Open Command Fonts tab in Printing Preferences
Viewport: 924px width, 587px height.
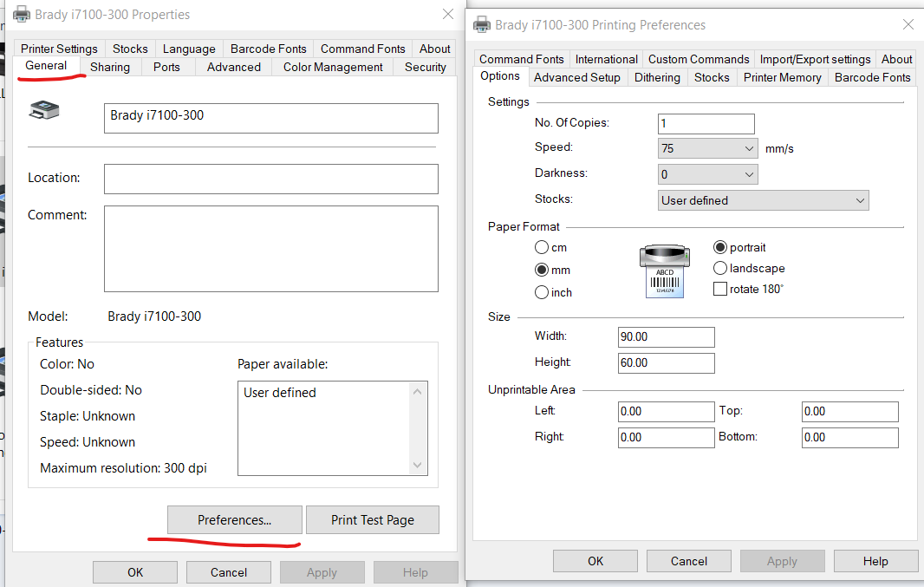(522, 59)
